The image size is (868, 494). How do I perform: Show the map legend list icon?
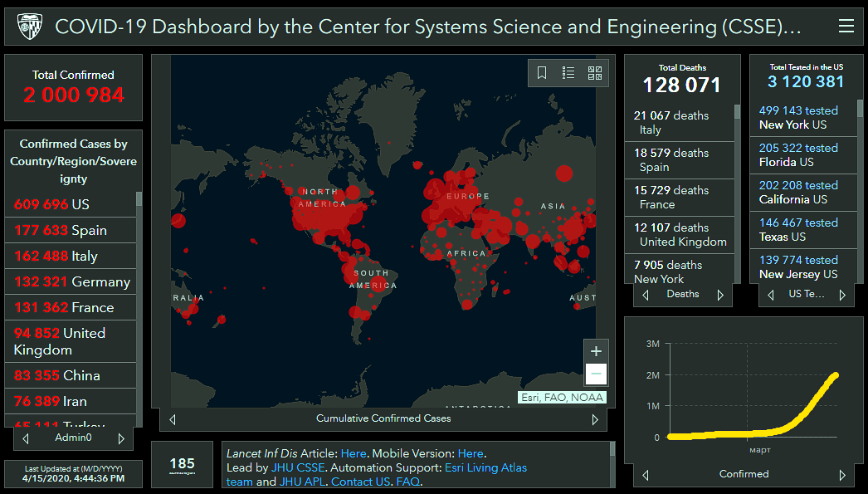[x=568, y=73]
